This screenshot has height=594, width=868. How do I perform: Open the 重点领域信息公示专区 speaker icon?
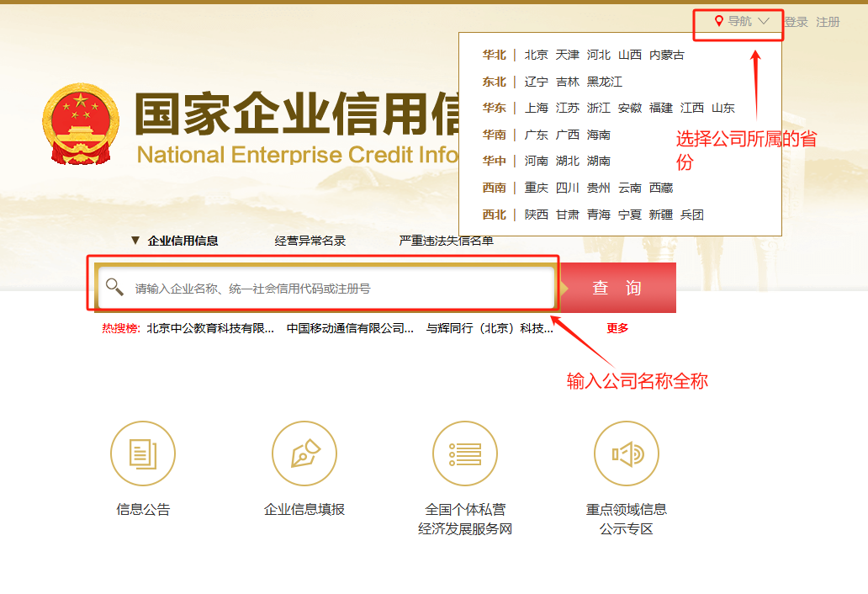(627, 453)
